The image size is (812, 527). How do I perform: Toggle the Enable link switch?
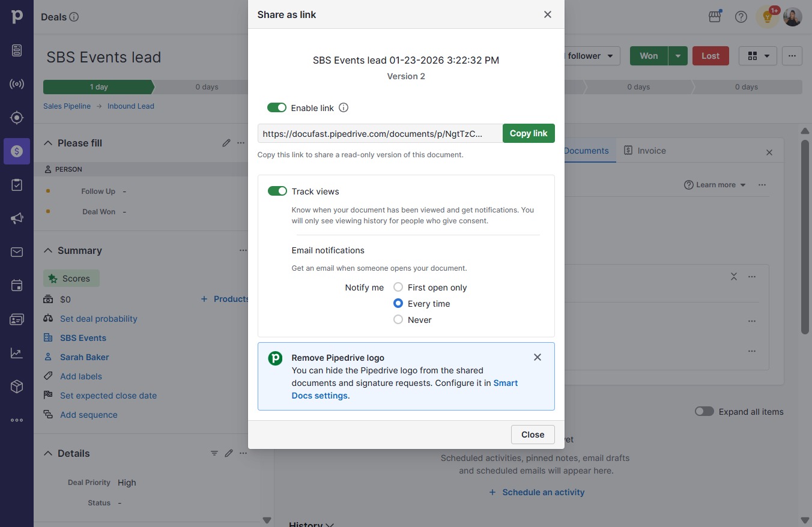click(x=277, y=107)
